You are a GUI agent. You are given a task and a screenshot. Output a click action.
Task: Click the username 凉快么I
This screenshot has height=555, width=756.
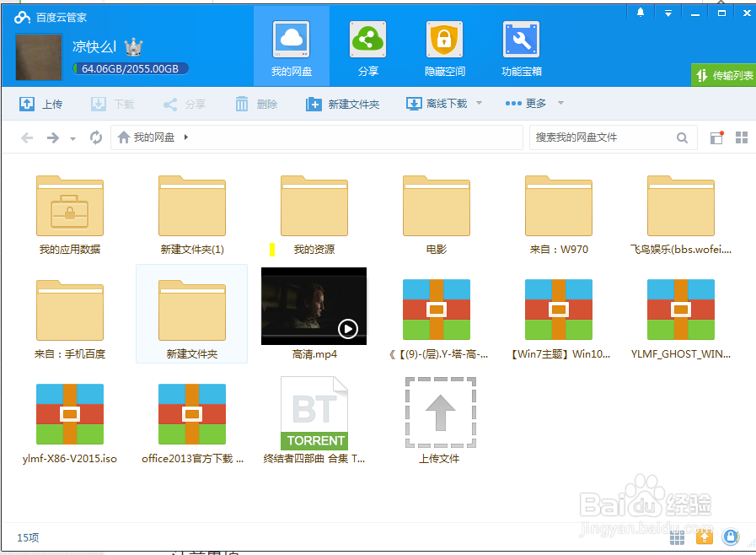pyautogui.click(x=94, y=47)
